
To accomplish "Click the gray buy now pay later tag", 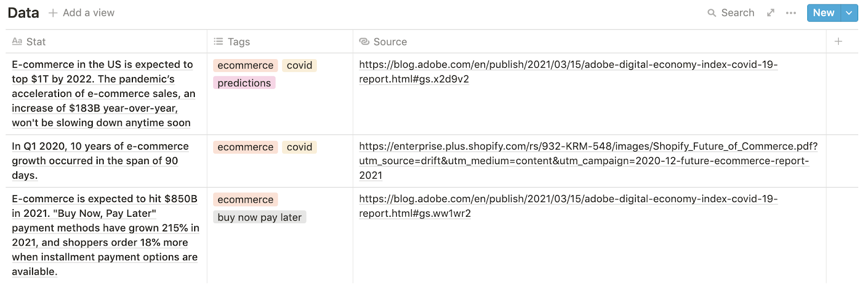I will (x=259, y=217).
